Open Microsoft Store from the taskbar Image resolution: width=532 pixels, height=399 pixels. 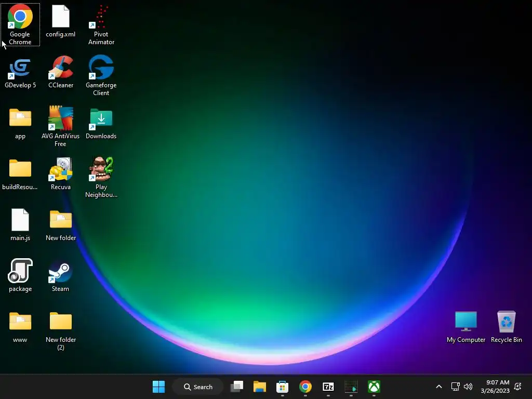click(282, 387)
